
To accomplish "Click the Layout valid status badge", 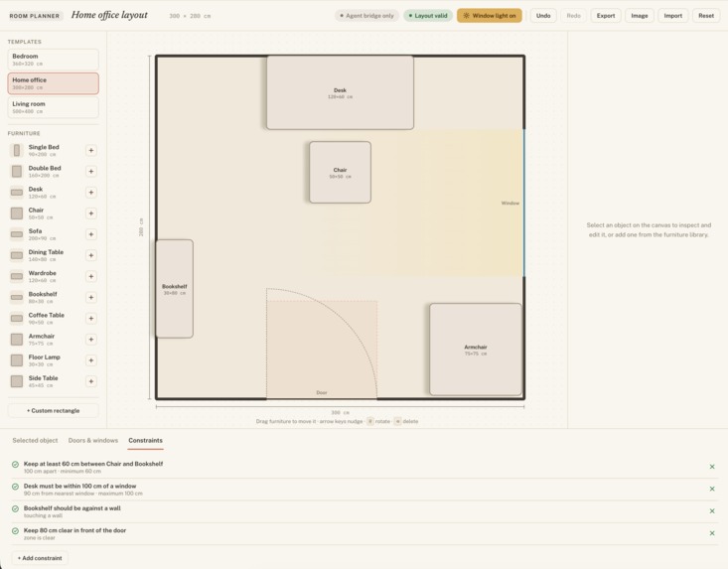I will (x=428, y=16).
